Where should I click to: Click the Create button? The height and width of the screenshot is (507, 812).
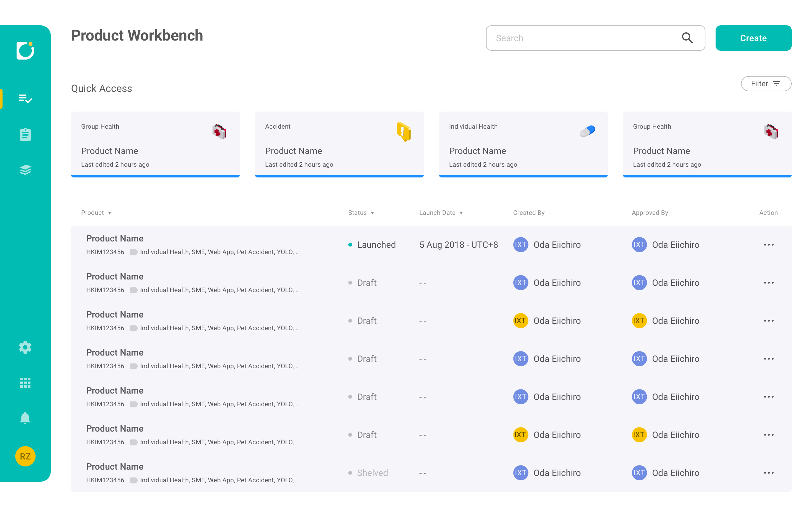point(753,38)
